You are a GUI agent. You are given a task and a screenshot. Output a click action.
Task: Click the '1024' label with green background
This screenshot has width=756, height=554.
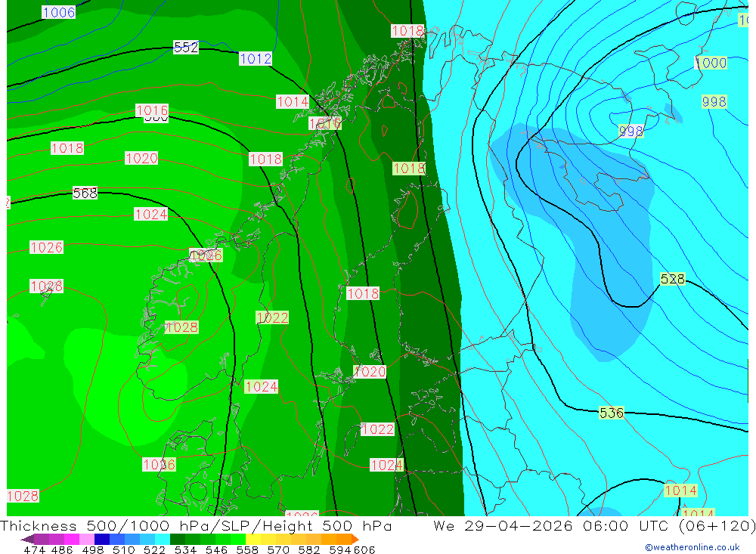(262, 387)
